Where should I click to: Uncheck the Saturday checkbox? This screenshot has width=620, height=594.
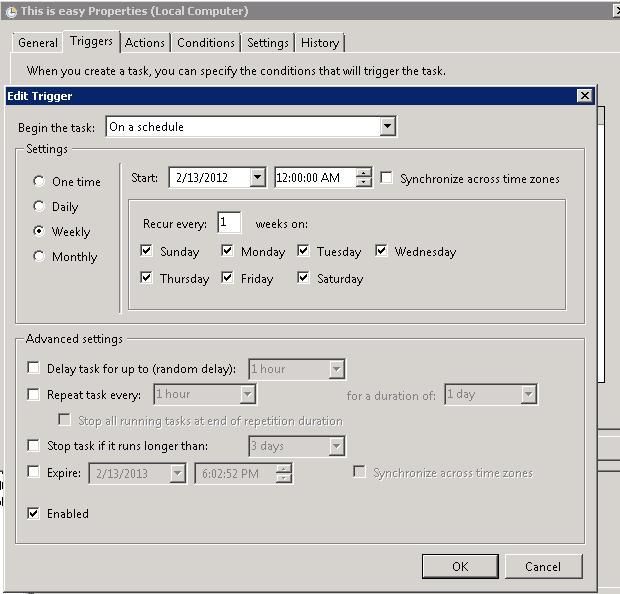(x=303, y=278)
